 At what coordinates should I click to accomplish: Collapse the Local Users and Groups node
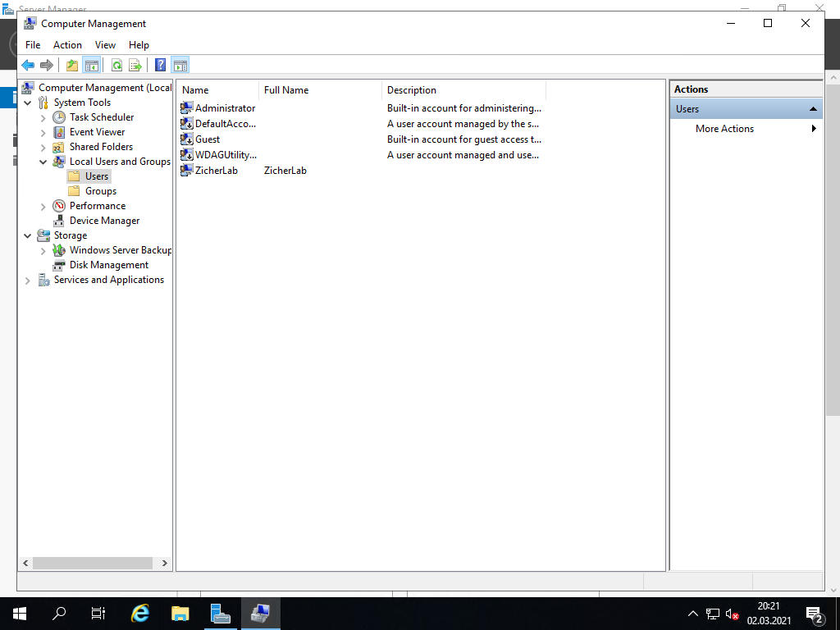(x=43, y=162)
